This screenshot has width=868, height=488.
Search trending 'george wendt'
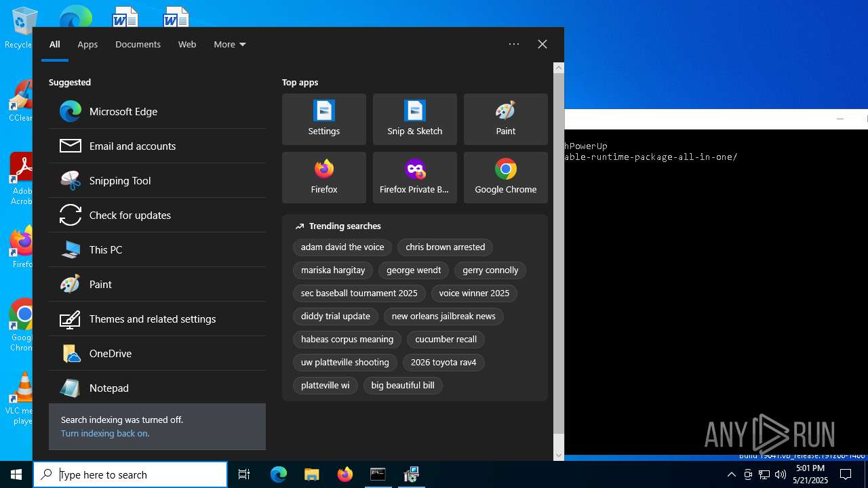tap(414, 270)
